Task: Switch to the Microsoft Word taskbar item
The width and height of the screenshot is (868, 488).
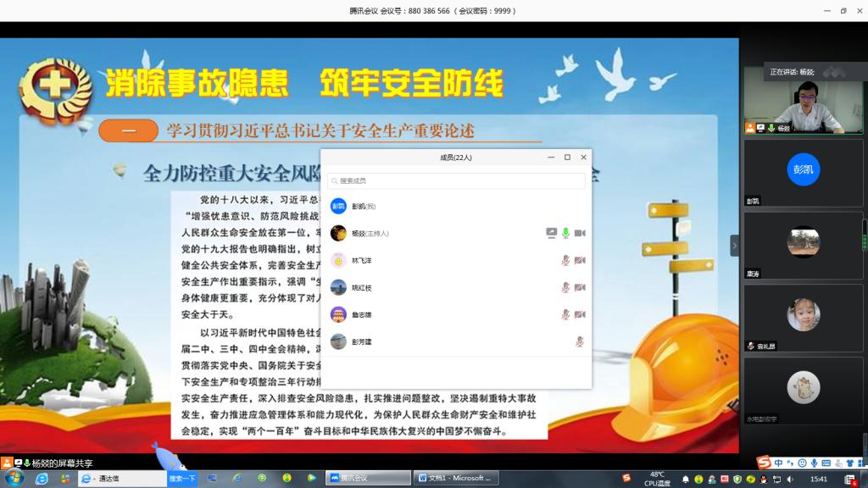Action: [x=455, y=478]
